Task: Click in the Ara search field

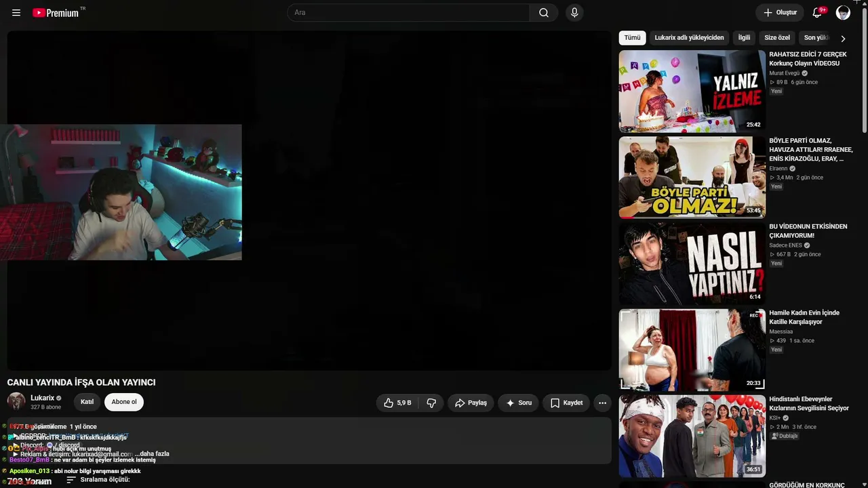Action: pos(408,13)
